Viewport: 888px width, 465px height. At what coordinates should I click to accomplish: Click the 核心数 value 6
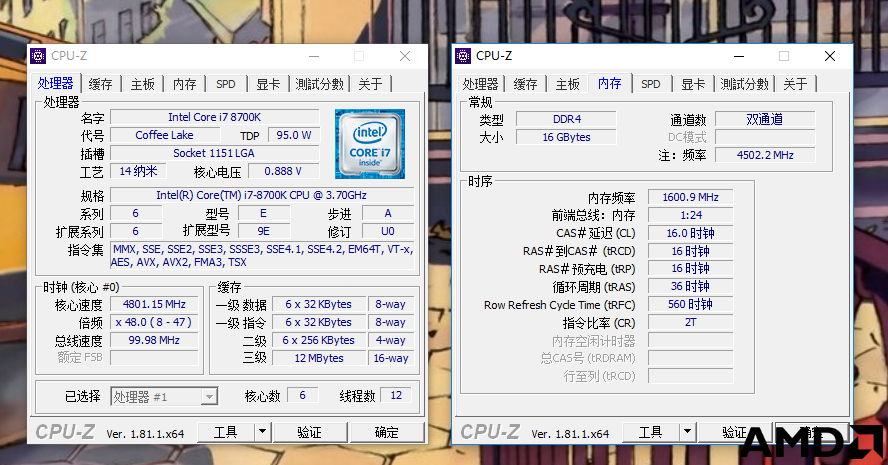[302, 395]
